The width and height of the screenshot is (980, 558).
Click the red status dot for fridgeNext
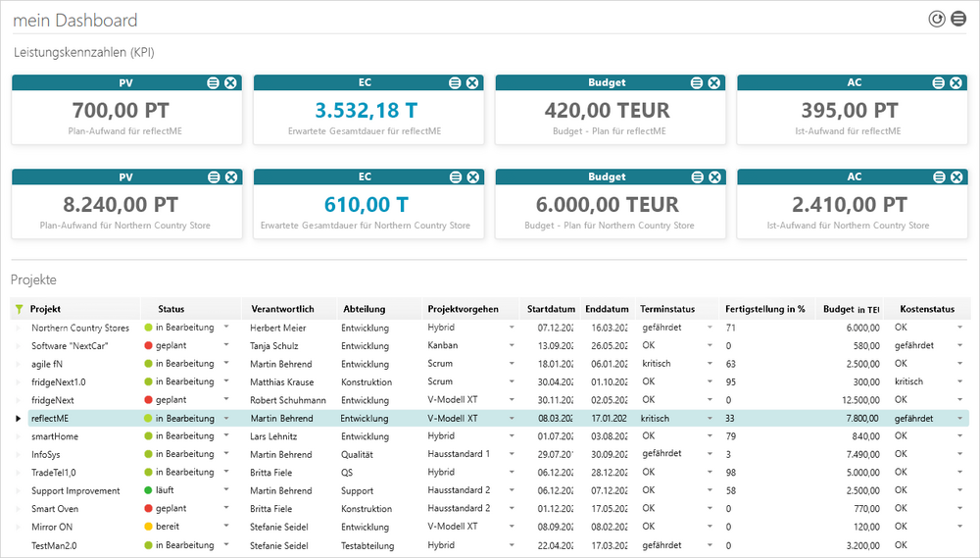(149, 400)
